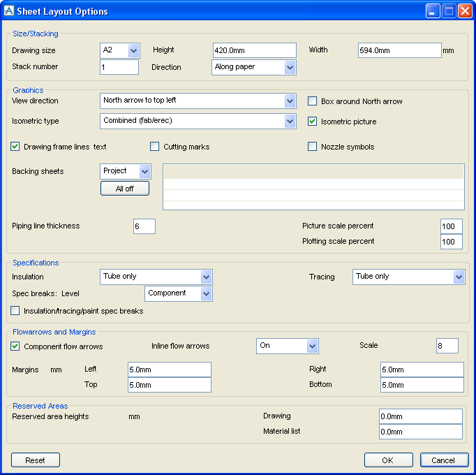Screen dimensions: 476x475
Task: Expand the Isometric type combo box
Action: [x=290, y=121]
